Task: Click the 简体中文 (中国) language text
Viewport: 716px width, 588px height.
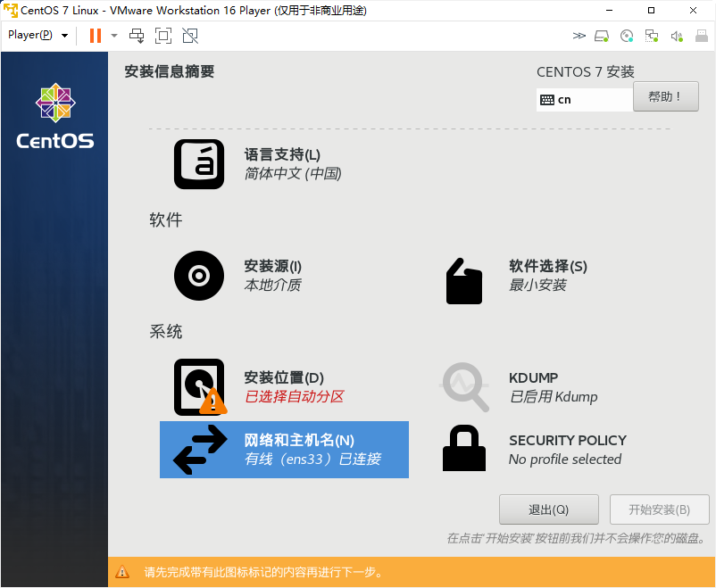Action: click(x=293, y=173)
